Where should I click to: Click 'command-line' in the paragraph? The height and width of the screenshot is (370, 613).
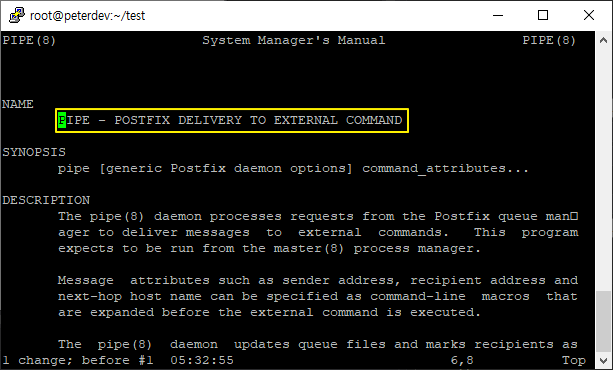coord(418,296)
